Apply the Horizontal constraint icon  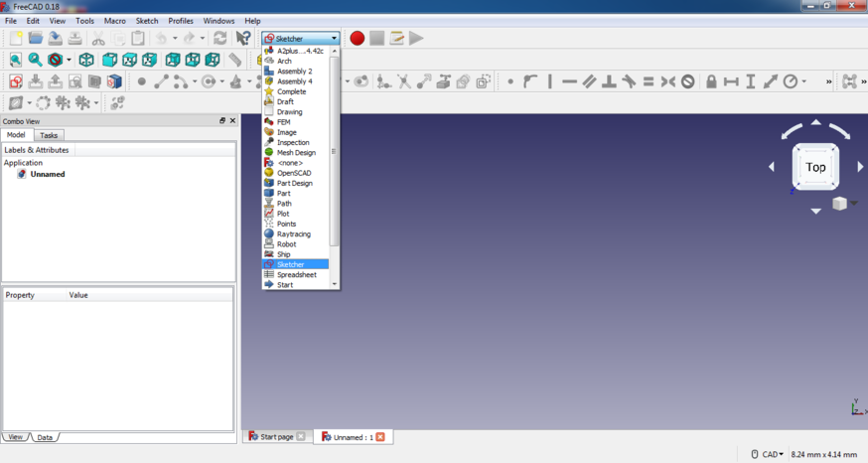[x=569, y=81]
